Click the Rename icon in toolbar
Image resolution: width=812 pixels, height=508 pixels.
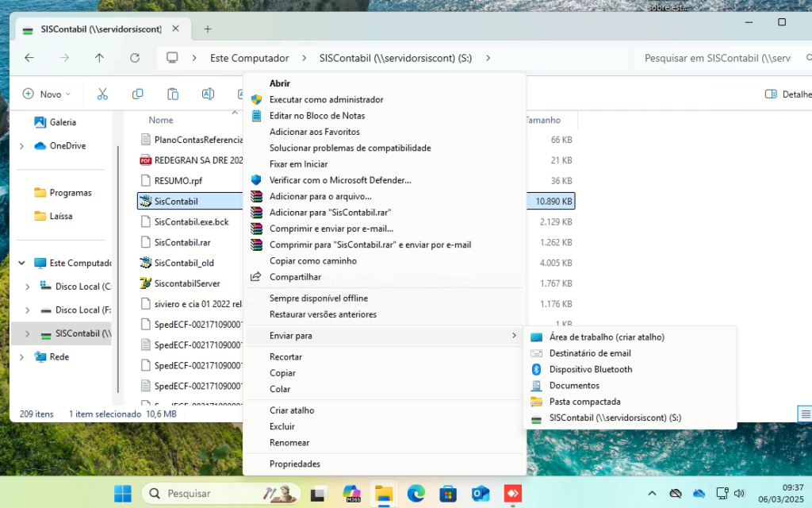pos(208,94)
